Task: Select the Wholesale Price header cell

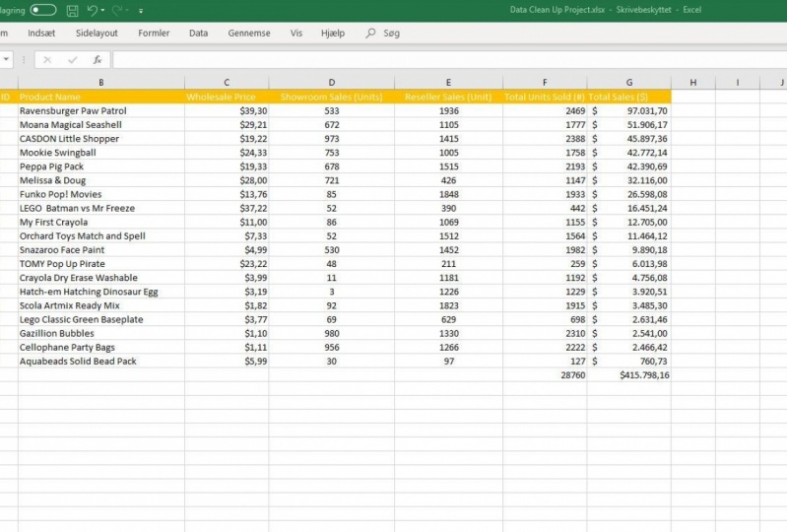Action: pos(227,97)
